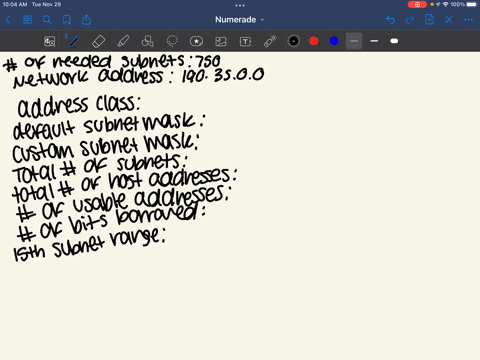Viewport: 480px width, 360px height.
Task: Select the thinnest stroke width
Action: click(x=354, y=41)
